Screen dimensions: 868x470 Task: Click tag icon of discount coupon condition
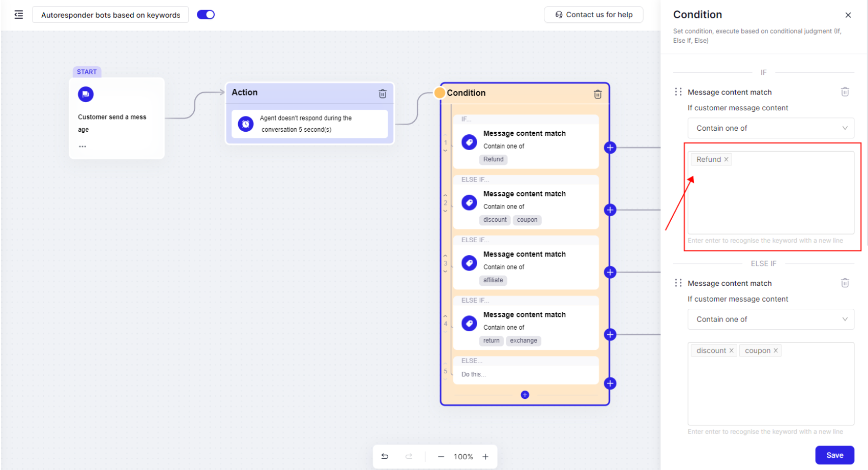point(469,202)
